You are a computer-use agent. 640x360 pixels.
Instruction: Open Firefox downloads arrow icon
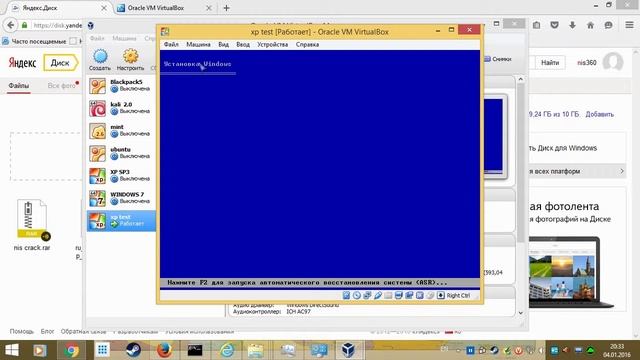click(x=572, y=25)
